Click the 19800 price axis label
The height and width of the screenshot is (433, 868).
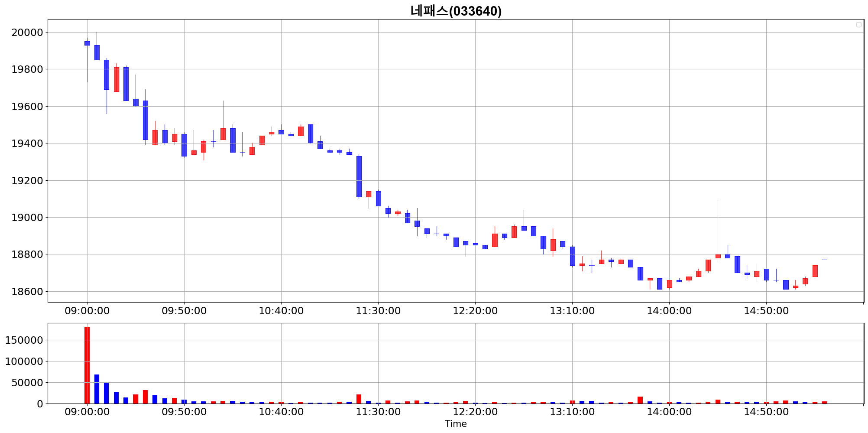pos(27,69)
